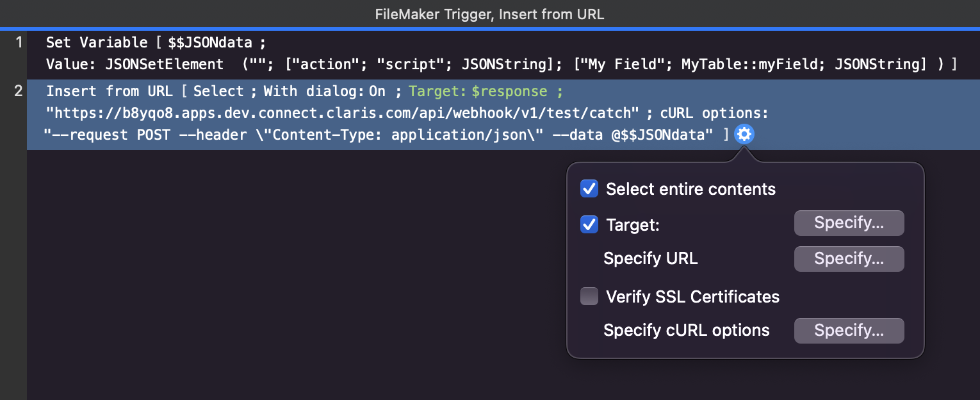Click Specify next to Specify URL
The image size is (980, 400).
(849, 258)
